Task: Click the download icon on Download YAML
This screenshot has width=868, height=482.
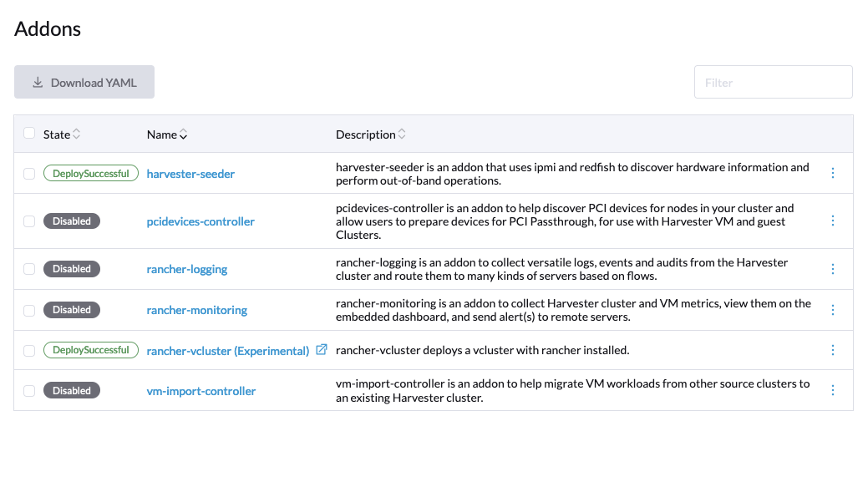Action: click(38, 82)
